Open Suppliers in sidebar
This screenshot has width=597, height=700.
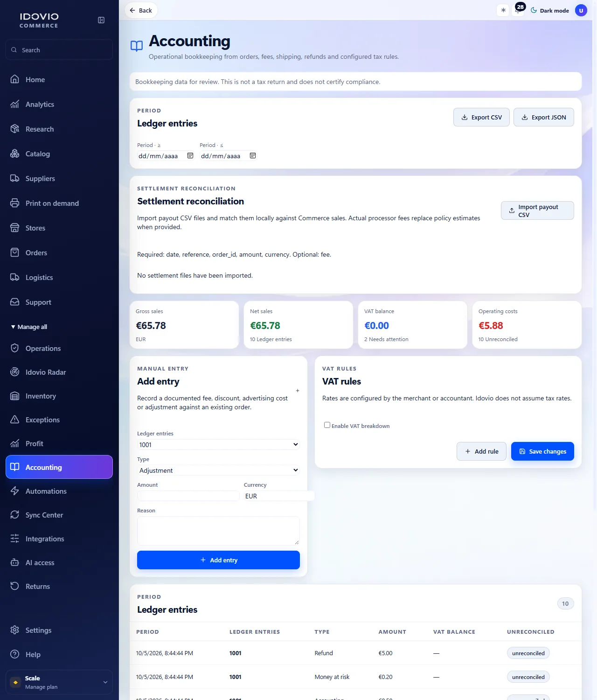coord(59,179)
